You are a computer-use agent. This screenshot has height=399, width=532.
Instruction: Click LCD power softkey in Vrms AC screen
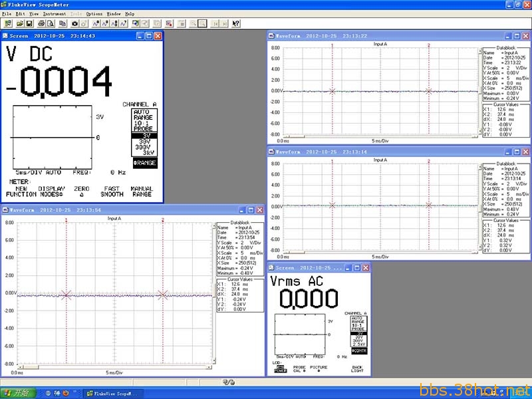coord(280,368)
